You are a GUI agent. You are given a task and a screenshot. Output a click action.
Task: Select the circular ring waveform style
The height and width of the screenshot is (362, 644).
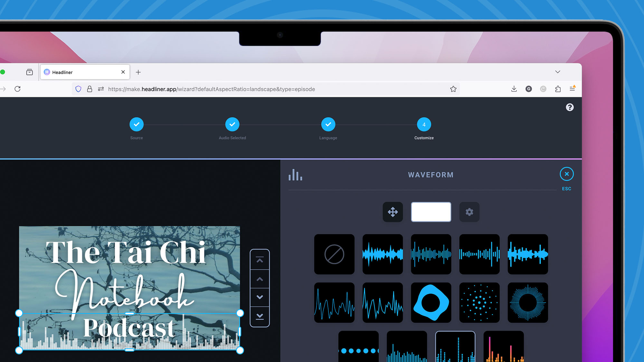tap(528, 302)
